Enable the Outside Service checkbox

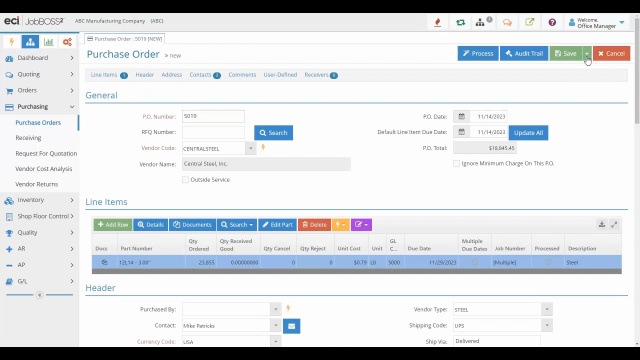click(185, 180)
